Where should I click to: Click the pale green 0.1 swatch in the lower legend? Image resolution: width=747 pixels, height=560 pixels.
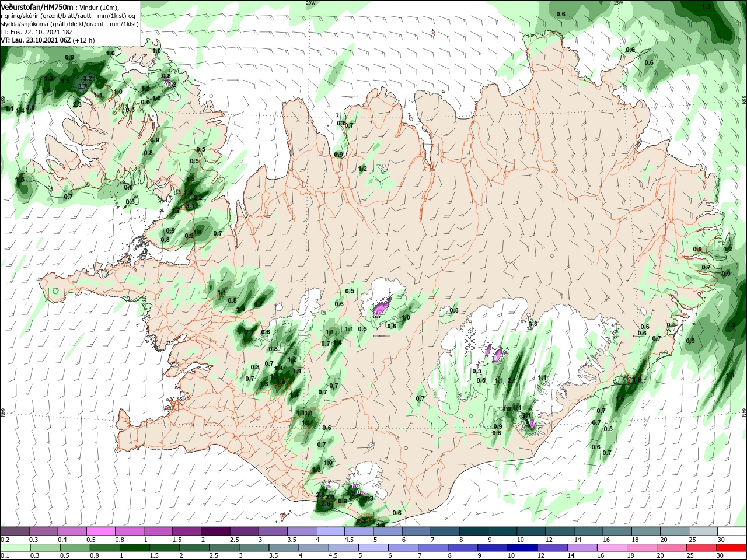(x=15, y=548)
